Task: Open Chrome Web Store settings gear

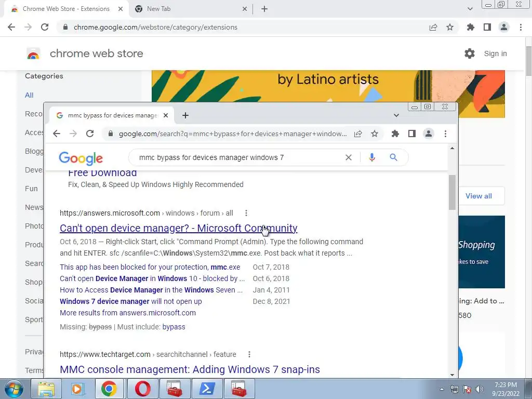Action: 470,54
